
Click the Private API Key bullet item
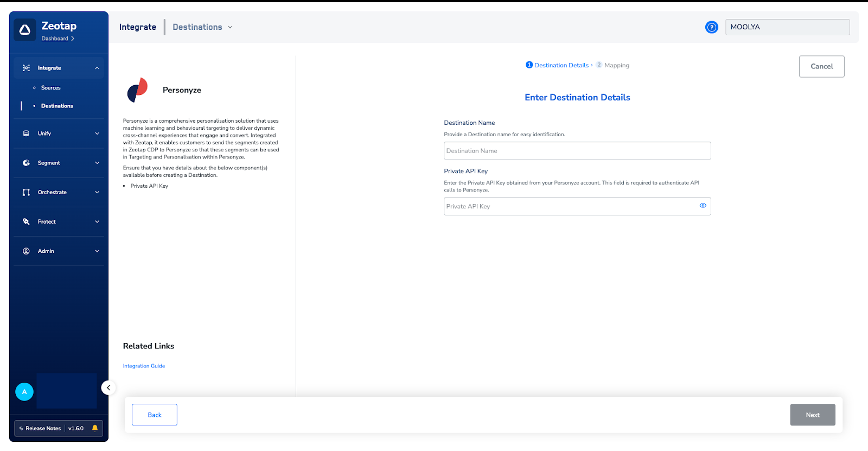[x=149, y=186]
